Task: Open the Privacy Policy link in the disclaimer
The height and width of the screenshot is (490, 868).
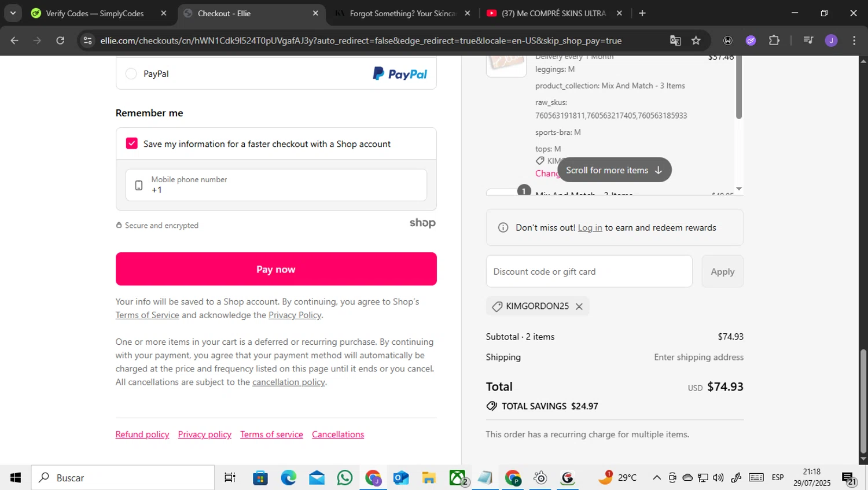Action: pos(295,315)
